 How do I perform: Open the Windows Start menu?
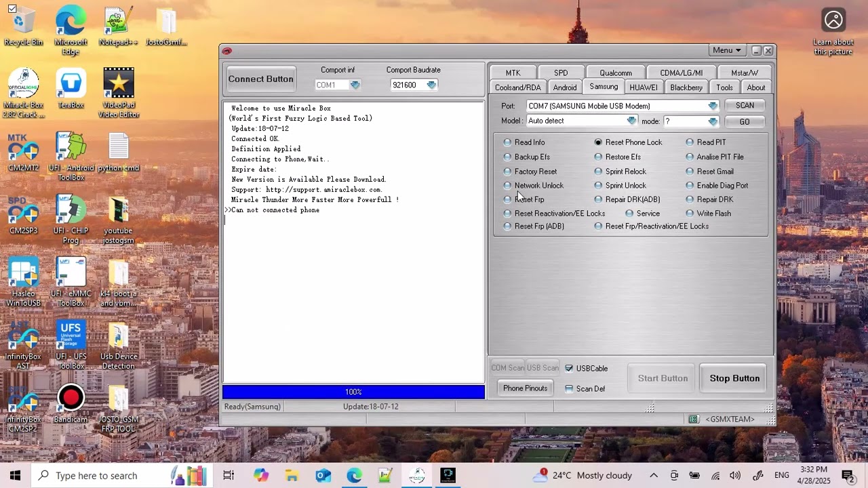click(15, 476)
